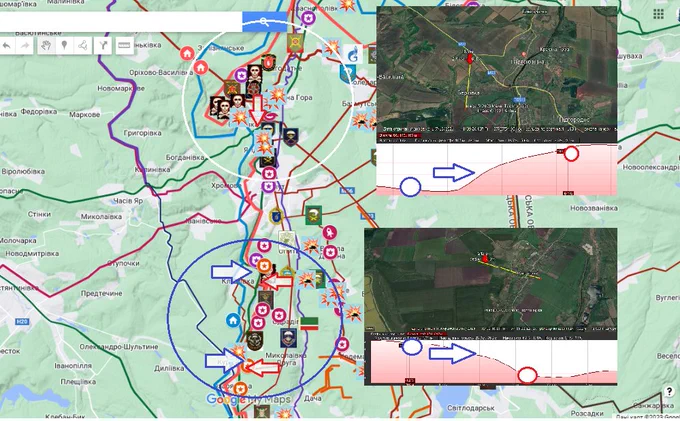The image size is (680, 421).
Task: Choose the hand Select items tool
Action: 46,46
